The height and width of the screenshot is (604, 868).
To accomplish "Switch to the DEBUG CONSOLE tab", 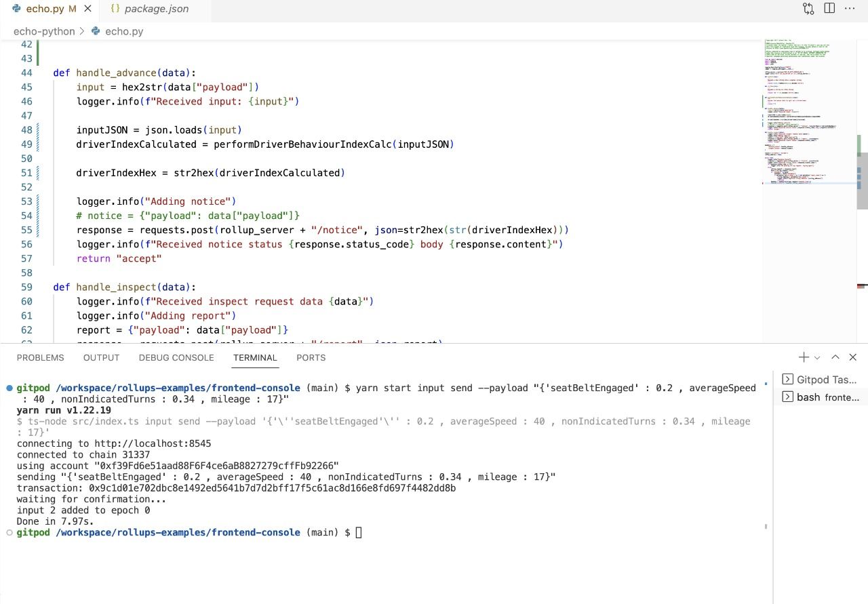I will (x=176, y=357).
